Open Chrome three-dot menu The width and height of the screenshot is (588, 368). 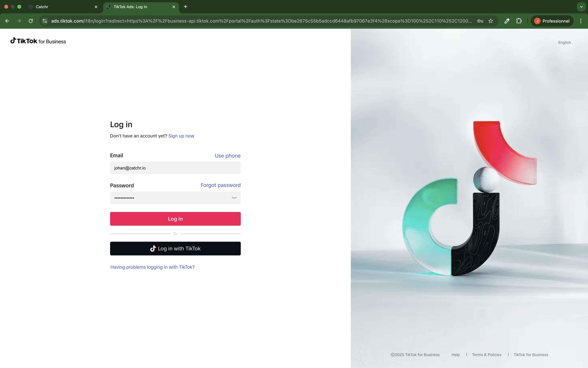click(x=581, y=21)
